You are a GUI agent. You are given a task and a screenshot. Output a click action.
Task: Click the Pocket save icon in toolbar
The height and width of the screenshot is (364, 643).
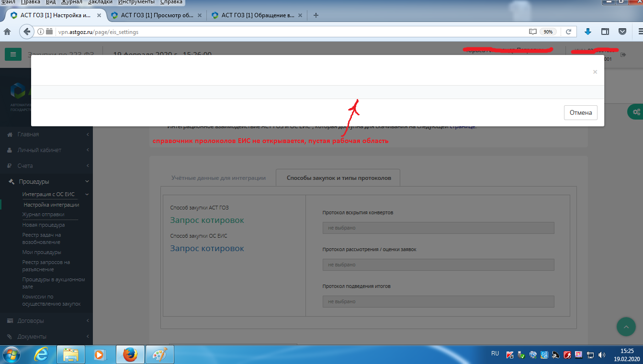click(622, 32)
